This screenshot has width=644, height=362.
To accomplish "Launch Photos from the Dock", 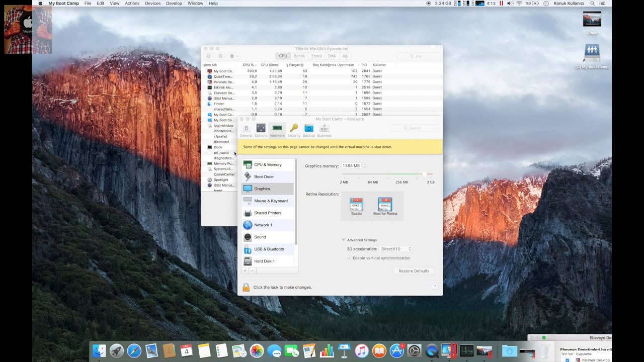I will click(257, 350).
